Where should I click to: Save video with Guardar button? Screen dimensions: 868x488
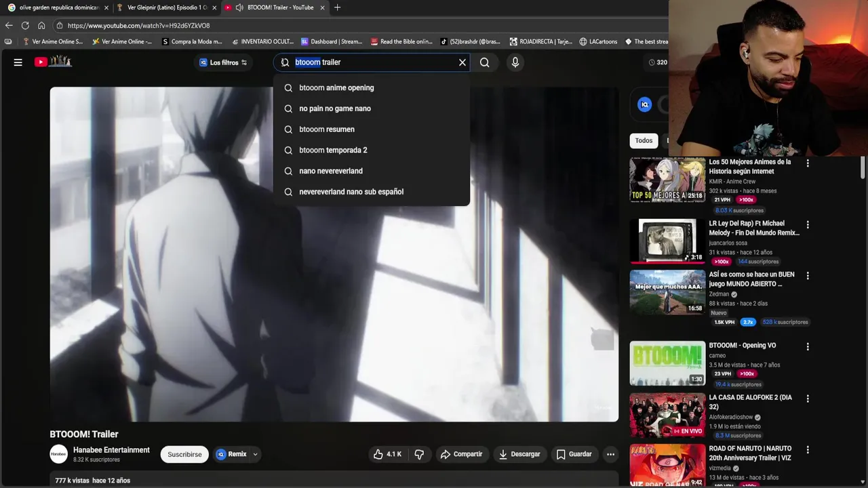[x=574, y=454]
